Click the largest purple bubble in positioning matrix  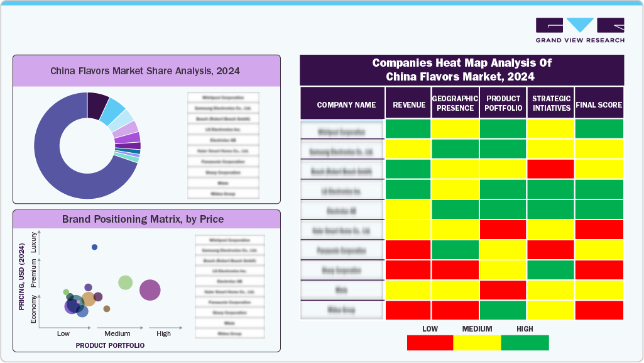tap(150, 291)
